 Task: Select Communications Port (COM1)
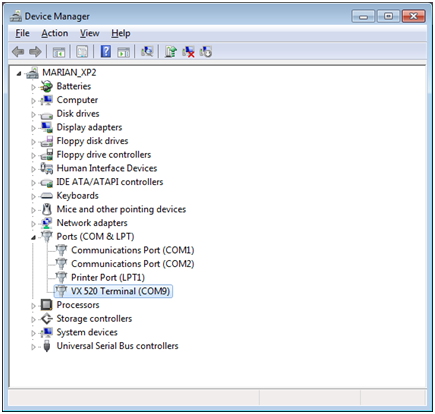click(x=133, y=250)
